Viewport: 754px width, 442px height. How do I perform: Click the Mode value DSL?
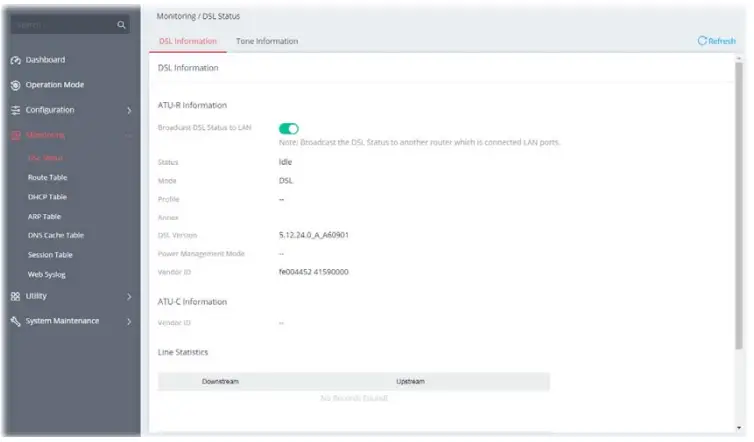(x=286, y=181)
